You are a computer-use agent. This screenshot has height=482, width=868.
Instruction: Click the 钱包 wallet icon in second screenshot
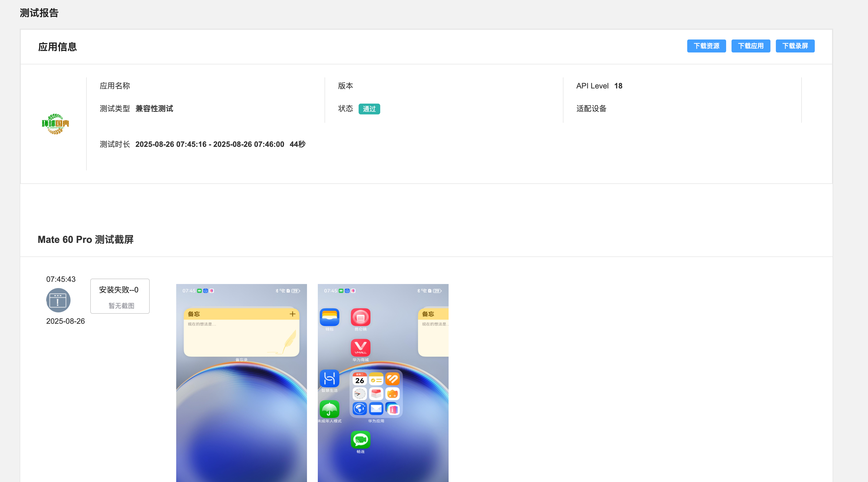[x=329, y=317]
